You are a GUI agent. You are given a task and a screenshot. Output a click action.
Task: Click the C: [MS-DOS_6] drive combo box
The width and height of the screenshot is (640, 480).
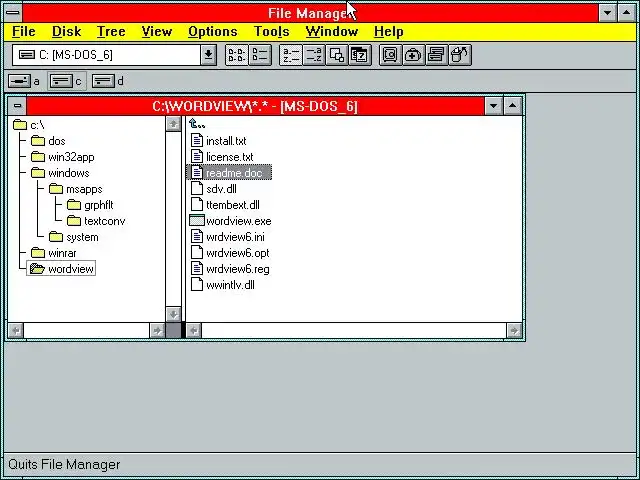pos(107,55)
